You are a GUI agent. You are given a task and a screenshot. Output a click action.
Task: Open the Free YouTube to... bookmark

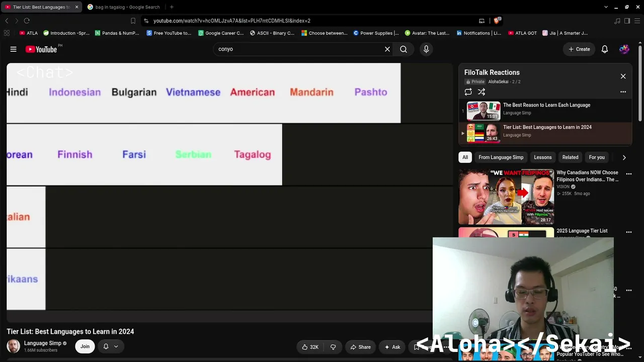pos(169,33)
